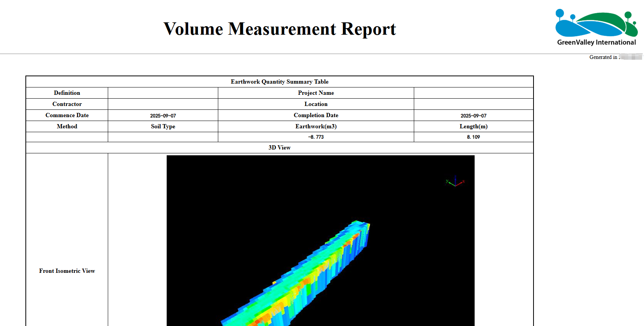The height and width of the screenshot is (326, 644).
Task: Click the Front Isometric View label
Action: pos(67,271)
